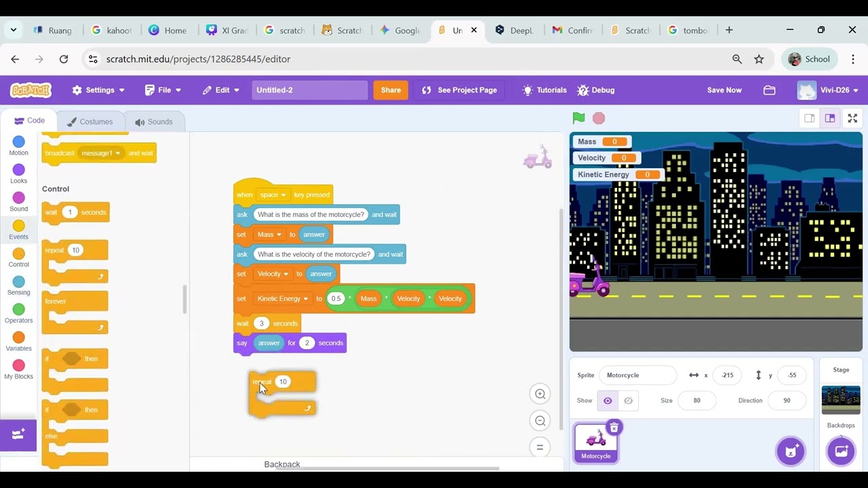Click the 0.5 value in multiply block
The height and width of the screenshot is (488, 868).
point(336,299)
